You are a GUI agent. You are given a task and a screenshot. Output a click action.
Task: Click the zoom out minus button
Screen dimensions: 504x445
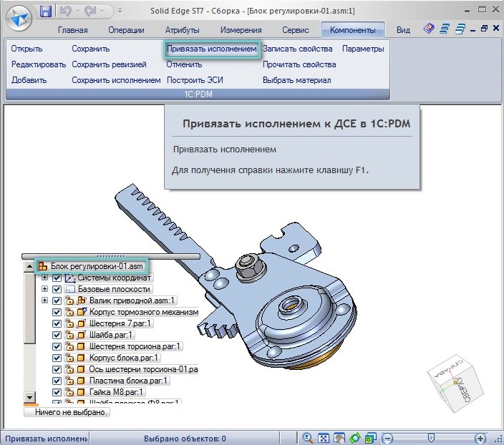tap(387, 439)
